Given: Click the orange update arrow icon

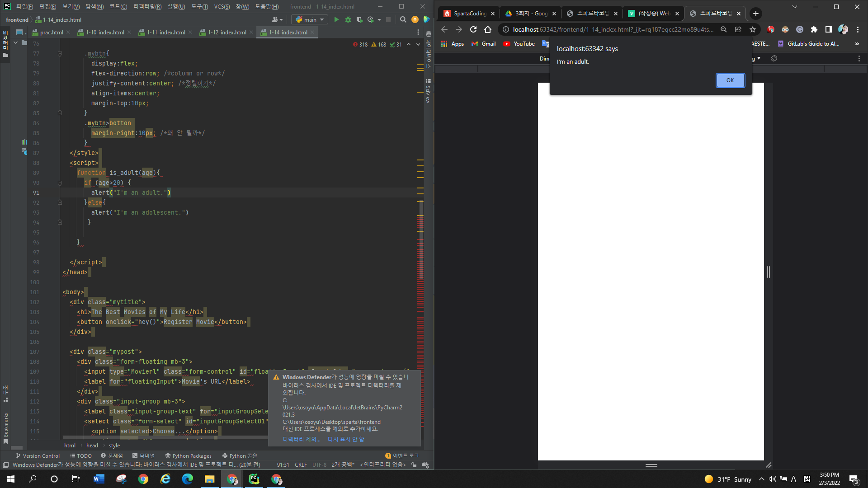Looking at the screenshot, I should [415, 19].
